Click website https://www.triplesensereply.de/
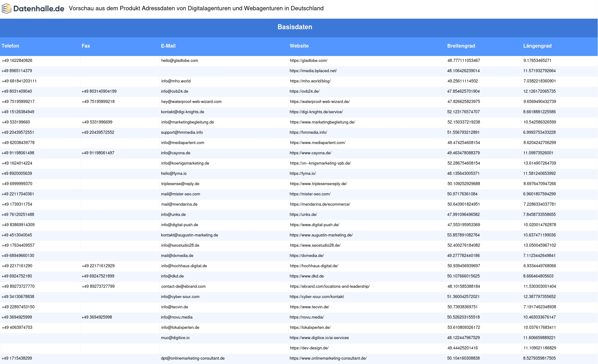Image resolution: width=598 pixels, height=364 pixels. (x=318, y=184)
